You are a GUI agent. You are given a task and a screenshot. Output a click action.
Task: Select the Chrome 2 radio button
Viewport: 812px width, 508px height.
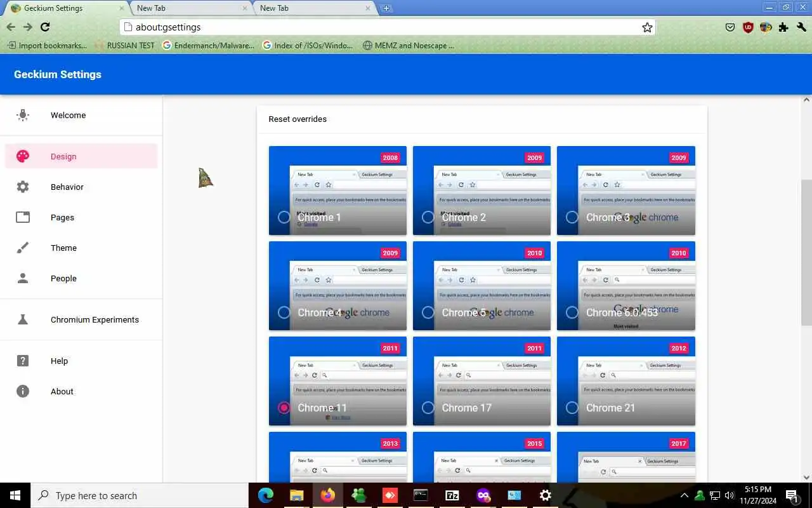tap(428, 217)
